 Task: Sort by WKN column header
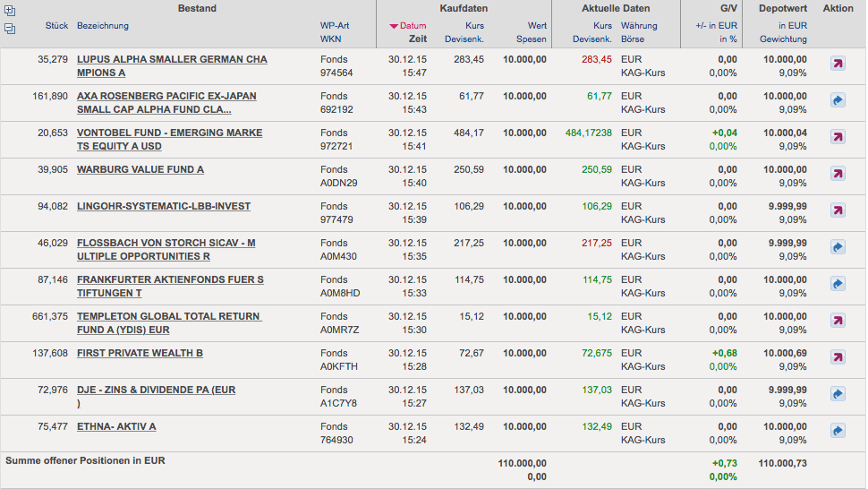[x=330, y=39]
